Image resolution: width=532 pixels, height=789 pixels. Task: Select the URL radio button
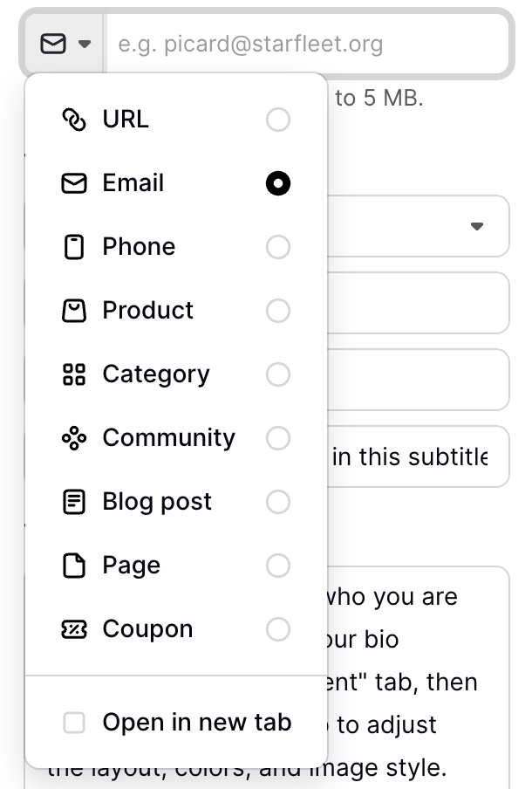[278, 120]
